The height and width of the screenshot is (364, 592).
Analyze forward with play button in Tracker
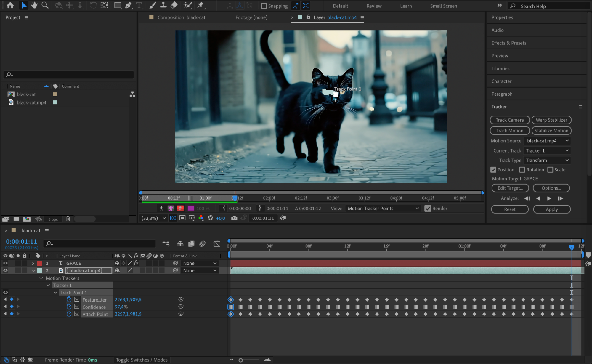tap(549, 198)
